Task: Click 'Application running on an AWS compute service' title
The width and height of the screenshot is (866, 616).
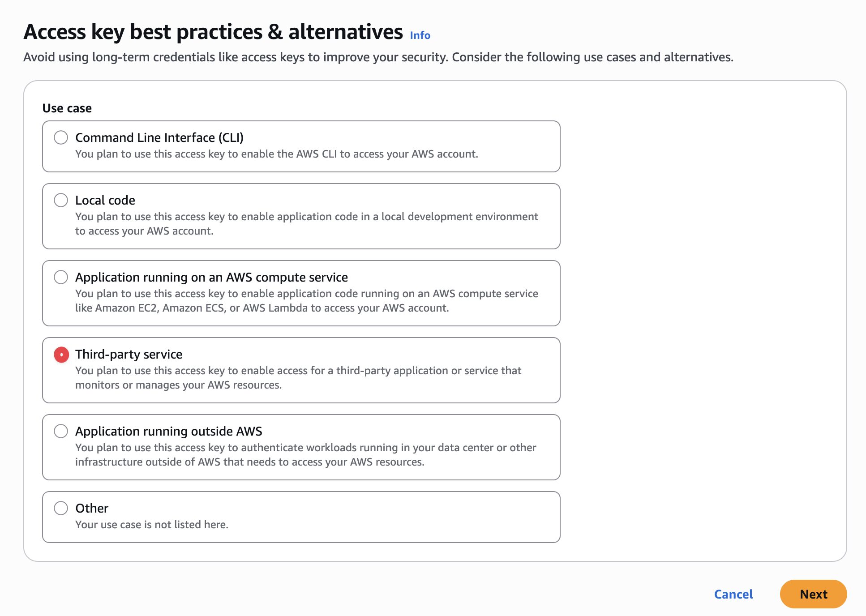Action: pos(211,277)
